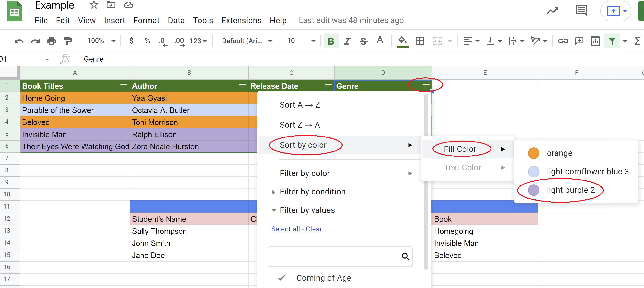The image size is (644, 288).
Task: Toggle the green filter funnel button
Action: click(612, 41)
